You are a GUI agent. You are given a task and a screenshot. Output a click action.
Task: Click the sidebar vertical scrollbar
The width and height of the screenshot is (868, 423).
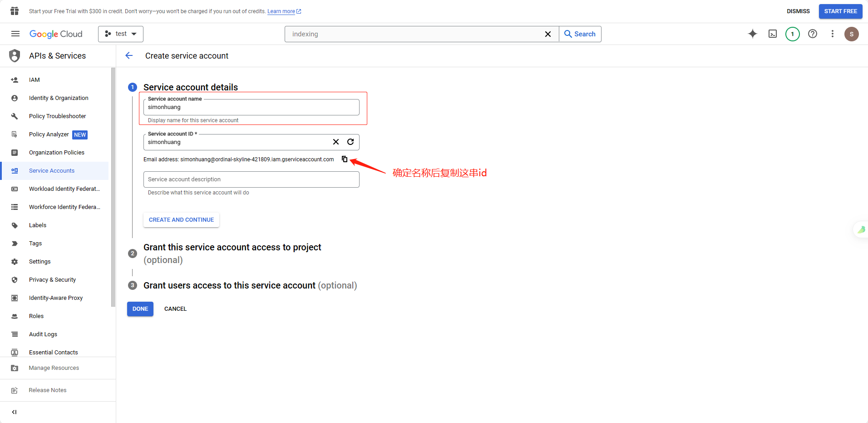point(113,187)
